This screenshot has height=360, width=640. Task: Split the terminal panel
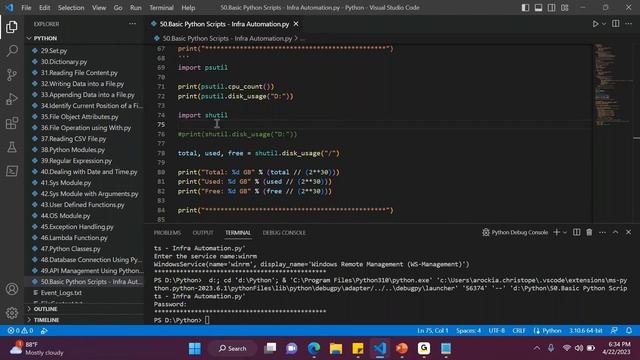pyautogui.click(x=576, y=232)
